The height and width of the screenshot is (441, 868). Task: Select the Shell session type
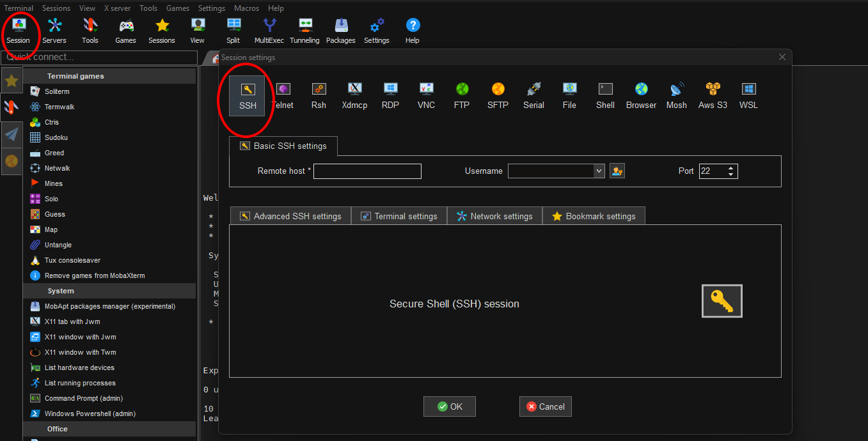coord(605,96)
